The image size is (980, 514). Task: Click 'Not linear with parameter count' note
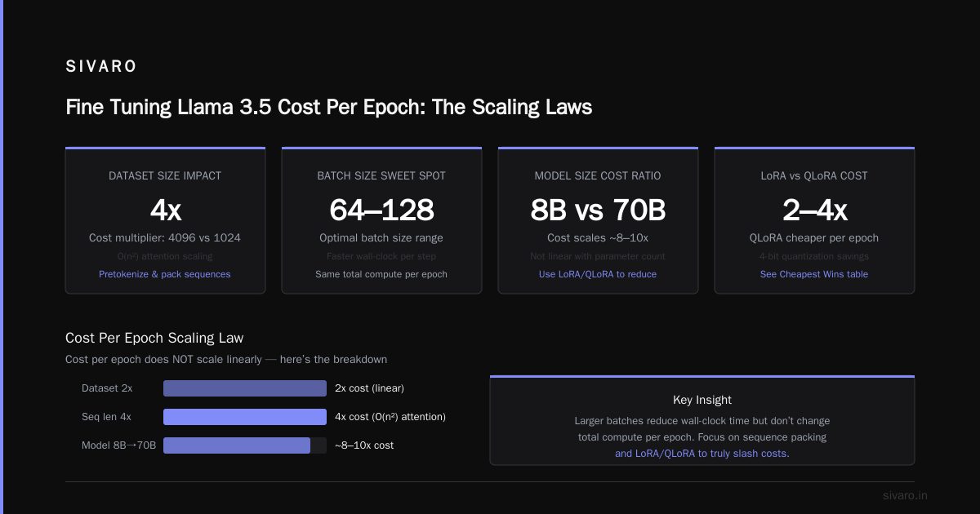598,256
